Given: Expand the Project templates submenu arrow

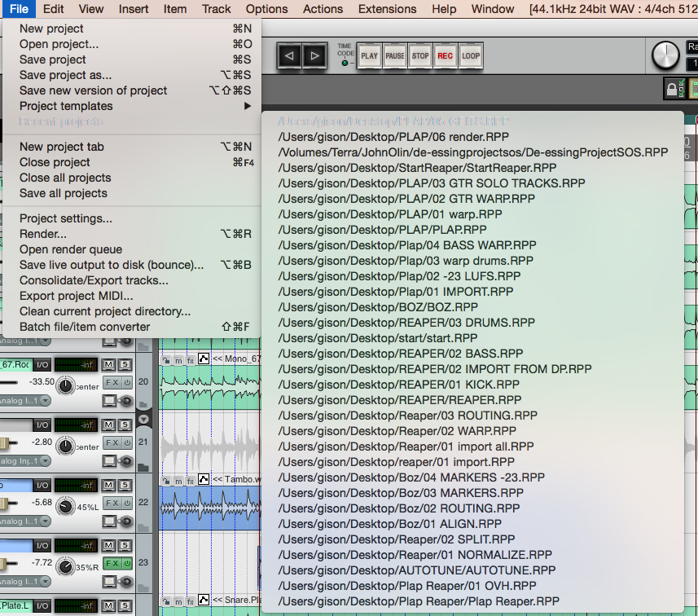Looking at the screenshot, I should 248,106.
